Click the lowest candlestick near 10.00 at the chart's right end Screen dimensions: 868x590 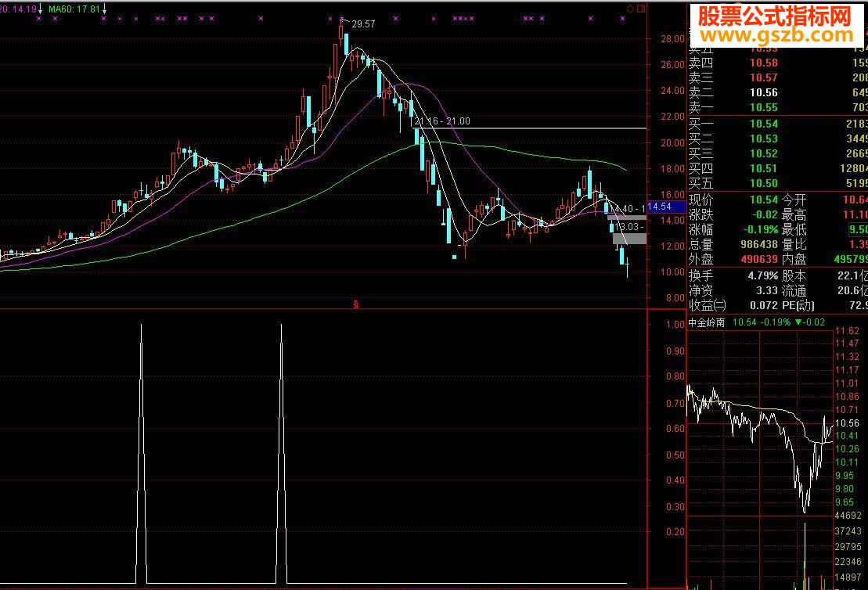[627, 268]
